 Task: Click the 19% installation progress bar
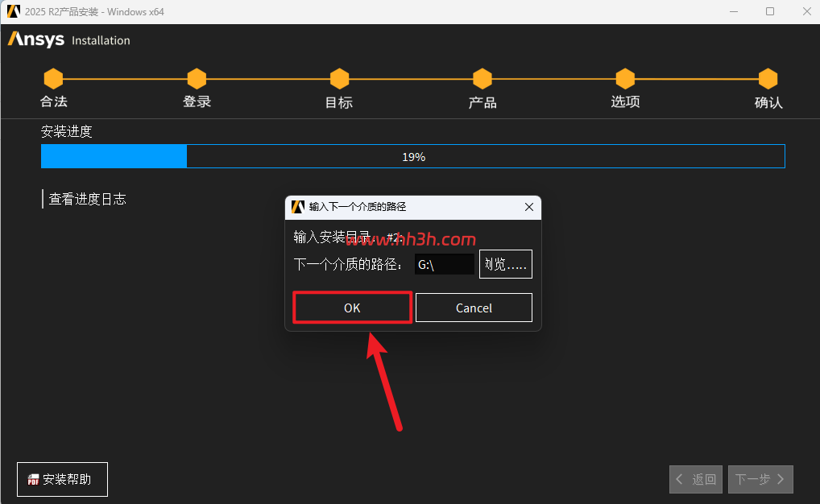pos(413,156)
